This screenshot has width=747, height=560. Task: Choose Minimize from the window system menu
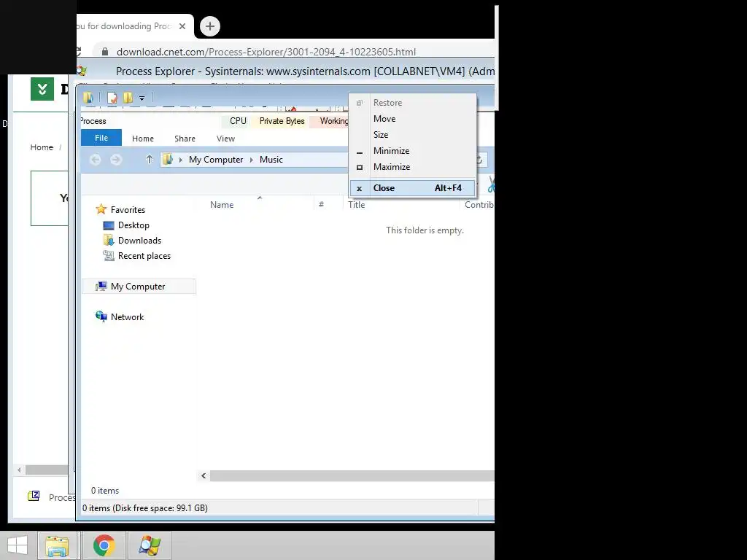(x=413, y=151)
